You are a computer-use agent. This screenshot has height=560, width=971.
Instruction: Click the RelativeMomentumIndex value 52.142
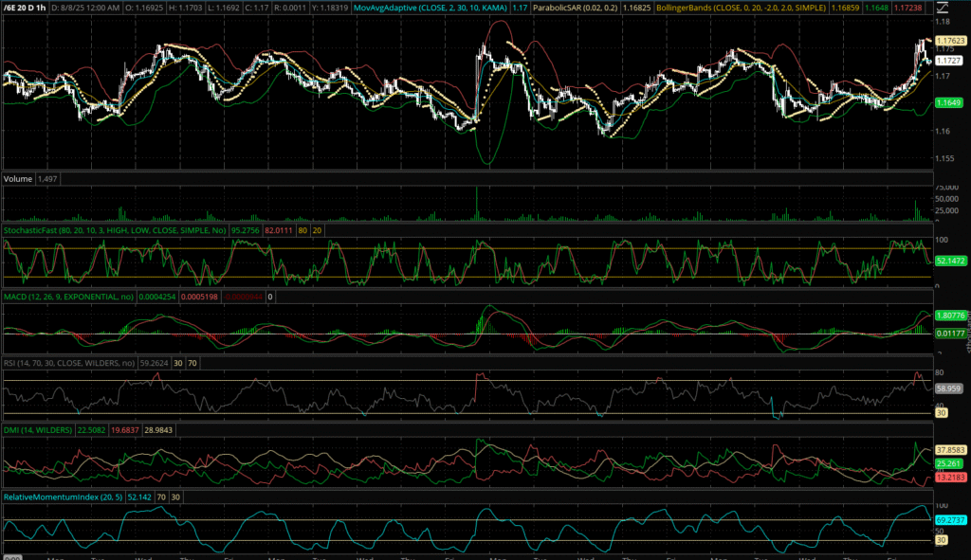139,497
